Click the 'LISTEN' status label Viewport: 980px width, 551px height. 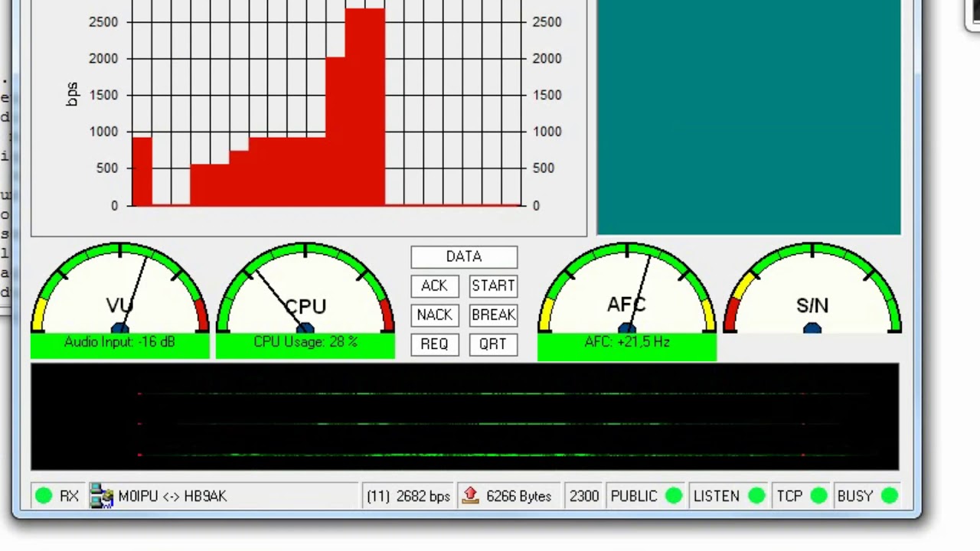point(717,496)
